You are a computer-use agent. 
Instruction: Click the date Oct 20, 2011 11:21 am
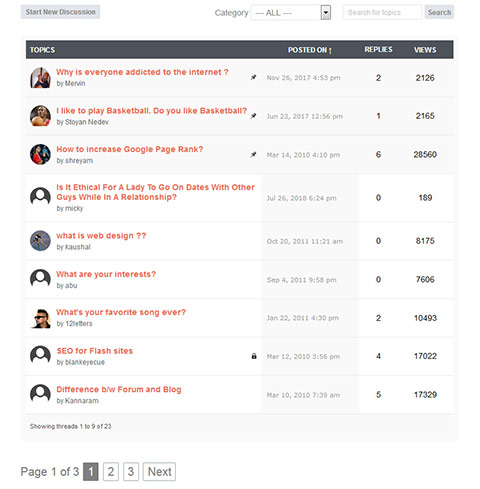point(305,241)
